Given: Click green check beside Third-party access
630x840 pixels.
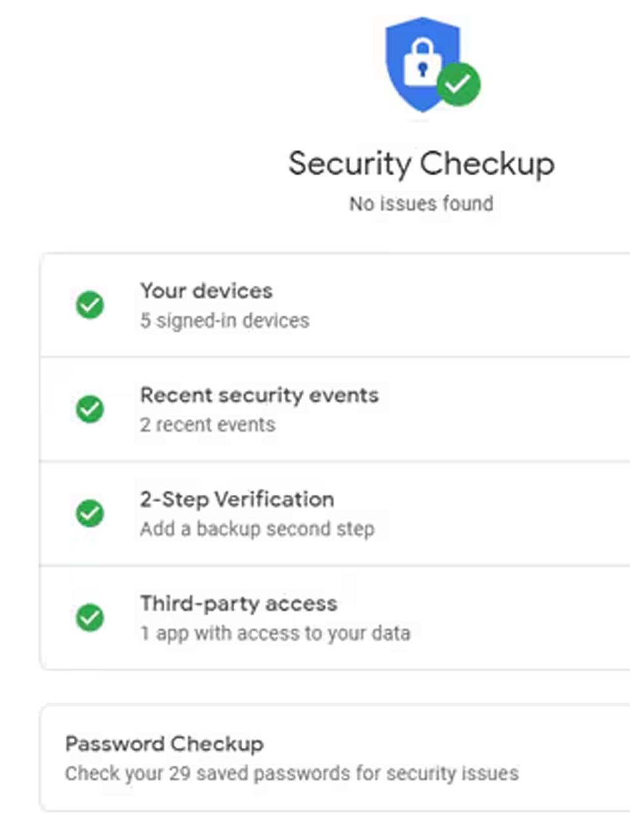Looking at the screenshot, I should [x=90, y=617].
